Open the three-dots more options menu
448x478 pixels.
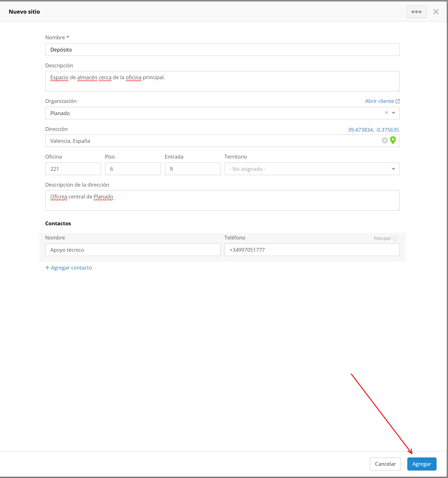pos(416,12)
